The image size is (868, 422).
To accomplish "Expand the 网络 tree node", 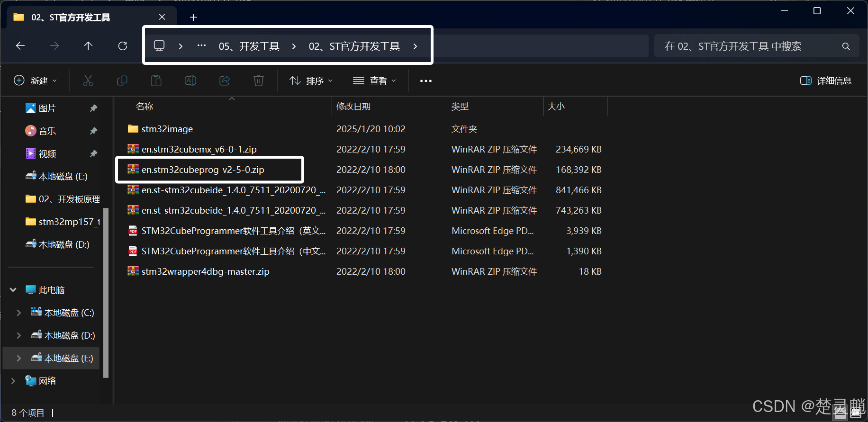I will (x=13, y=381).
